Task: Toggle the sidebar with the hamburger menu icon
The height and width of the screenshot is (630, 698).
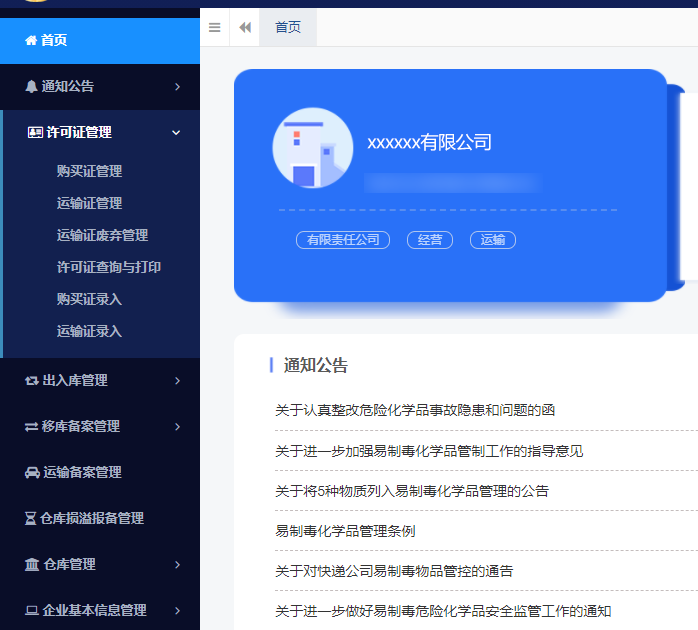Action: 214,28
